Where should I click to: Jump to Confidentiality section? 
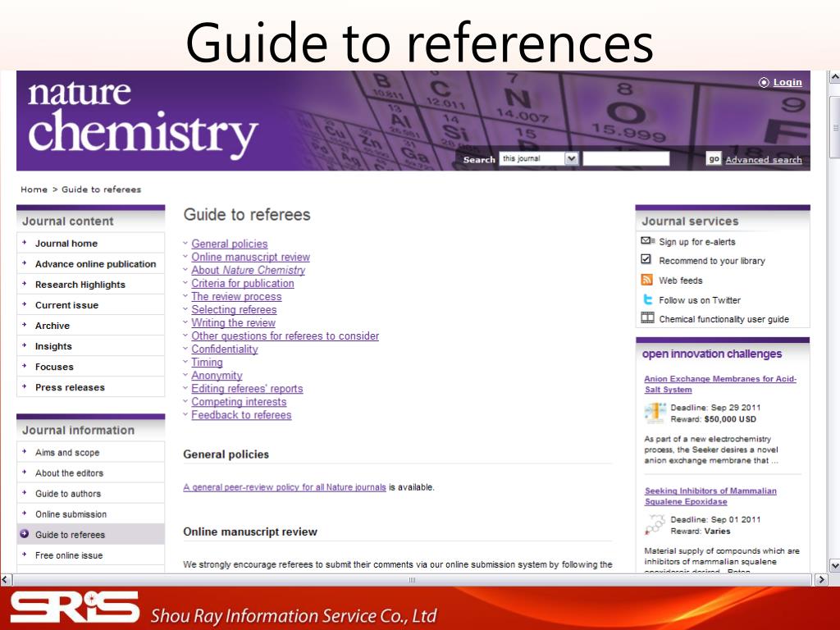(225, 349)
